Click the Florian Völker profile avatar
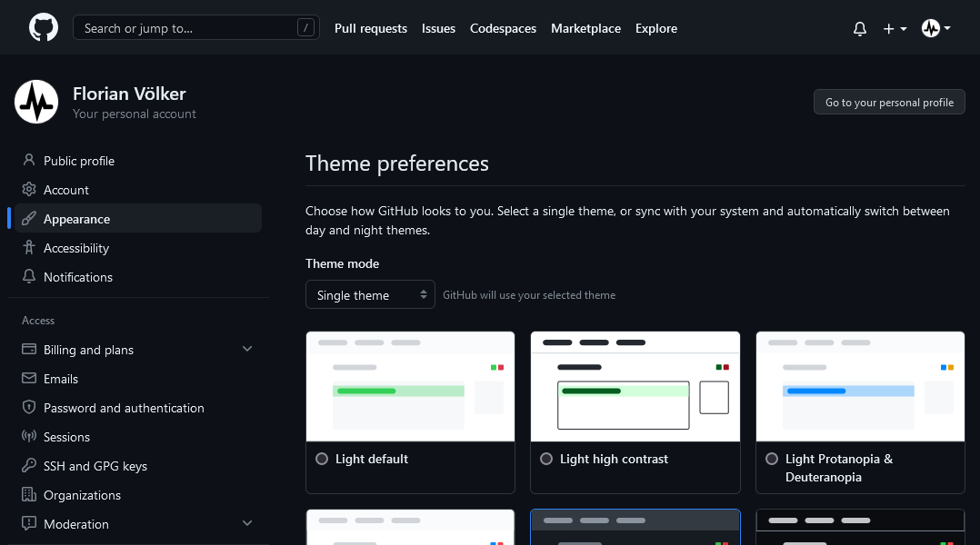The width and height of the screenshot is (980, 545). click(36, 102)
